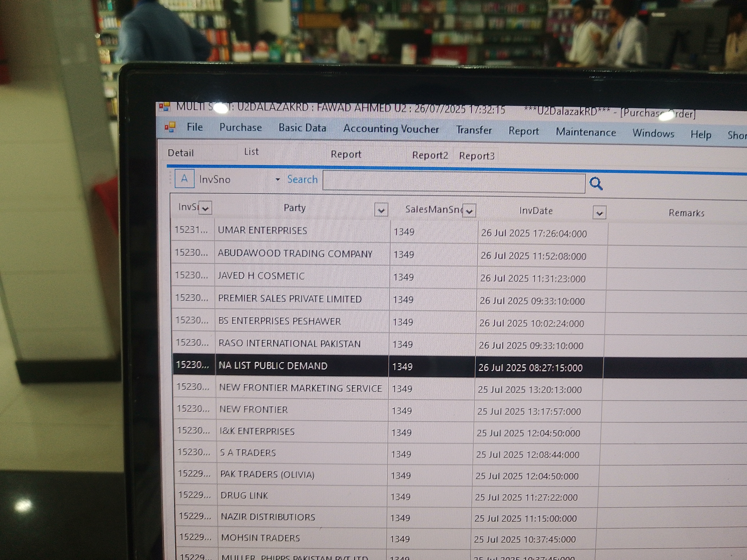The width and height of the screenshot is (747, 560).
Task: Open the InvSno column filter arrow
Action: (205, 208)
